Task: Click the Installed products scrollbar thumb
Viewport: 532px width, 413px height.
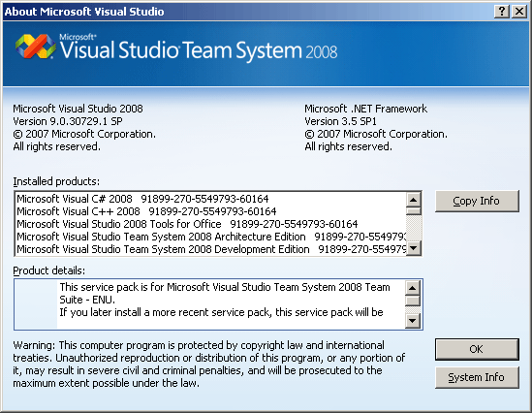Action: (x=413, y=211)
